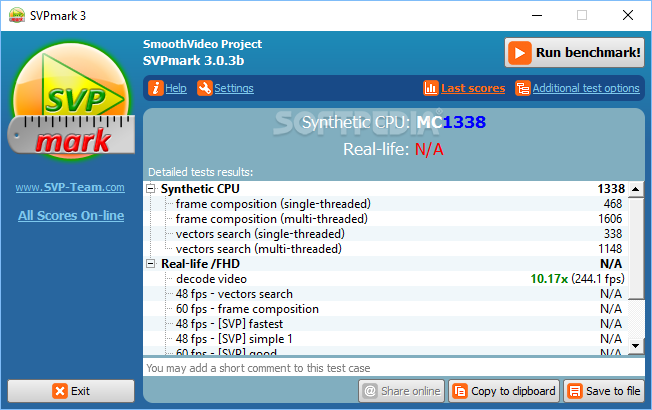Screen dimensions: 652x410
Task: Click the MC1338 synthetic score heading
Action: [451, 122]
